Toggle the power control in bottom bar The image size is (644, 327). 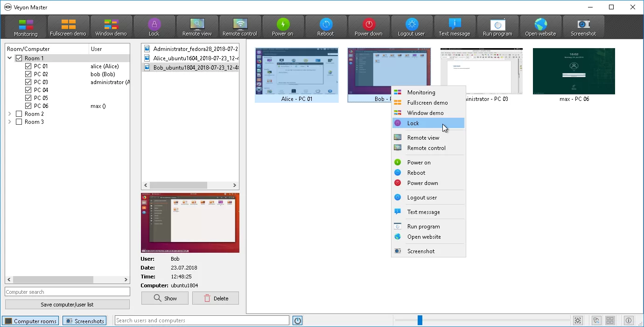[297, 320]
